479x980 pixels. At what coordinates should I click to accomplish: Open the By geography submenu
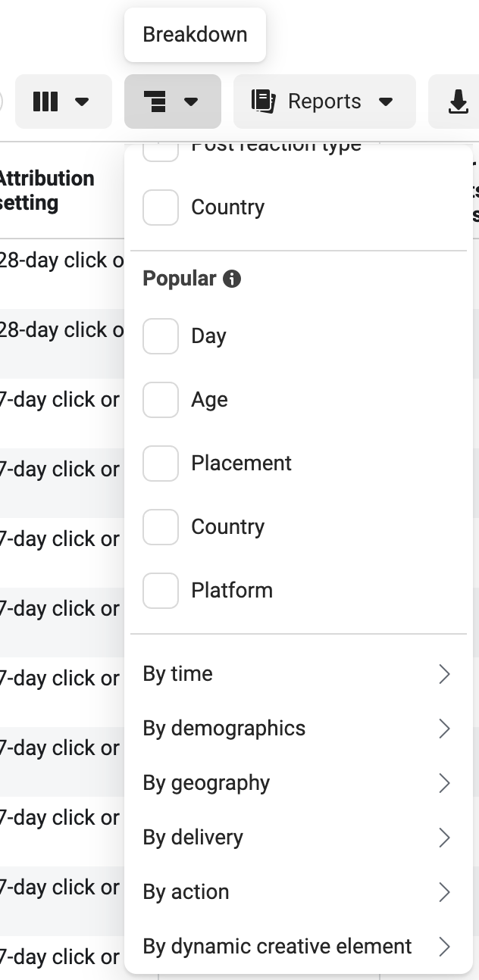click(x=299, y=783)
